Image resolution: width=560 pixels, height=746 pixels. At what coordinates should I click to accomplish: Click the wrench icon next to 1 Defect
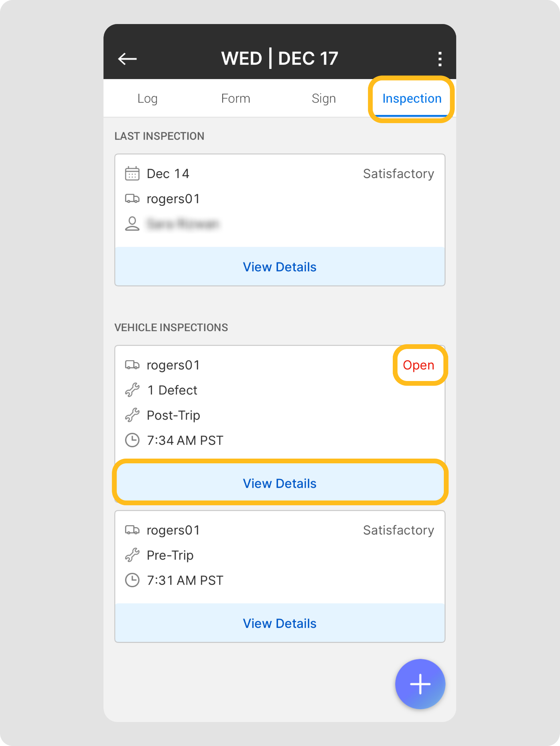point(132,390)
